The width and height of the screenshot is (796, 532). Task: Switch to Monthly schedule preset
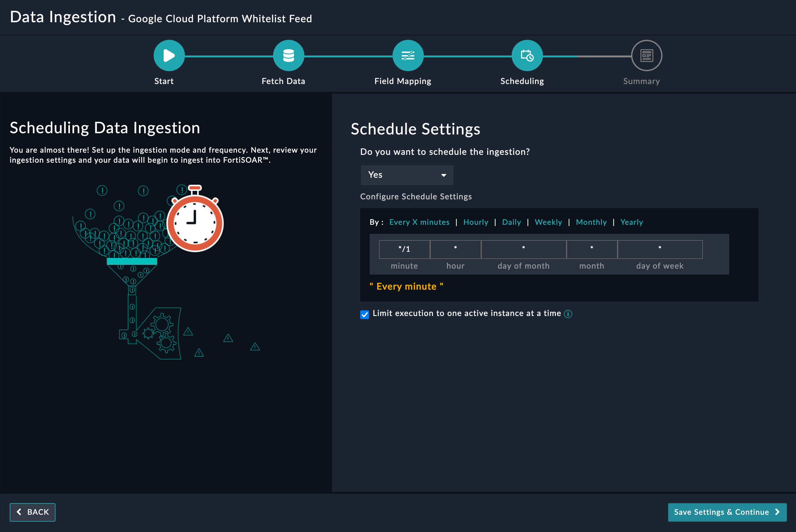[x=591, y=222]
